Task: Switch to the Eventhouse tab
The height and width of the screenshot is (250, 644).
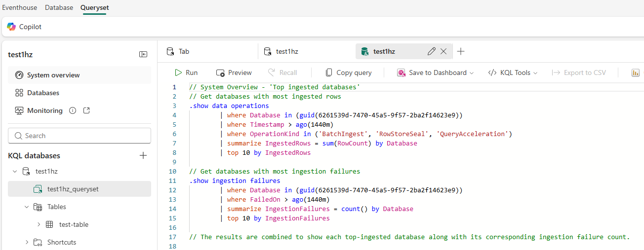Action: (x=20, y=7)
